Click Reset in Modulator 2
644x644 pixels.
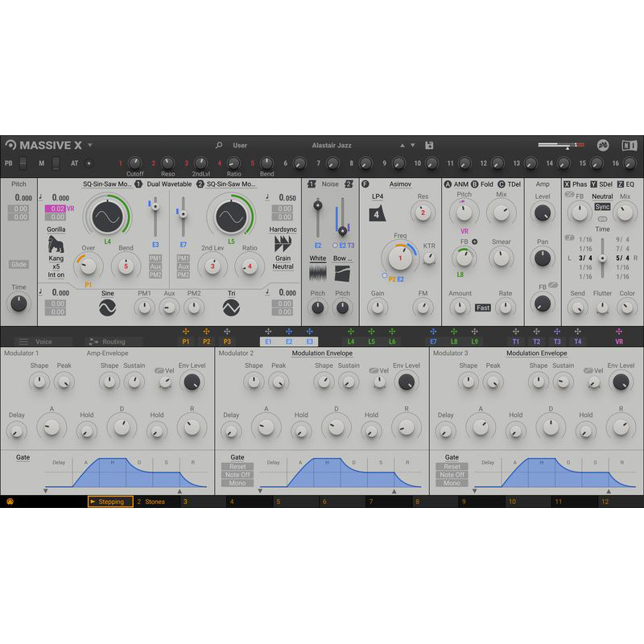coord(237,467)
